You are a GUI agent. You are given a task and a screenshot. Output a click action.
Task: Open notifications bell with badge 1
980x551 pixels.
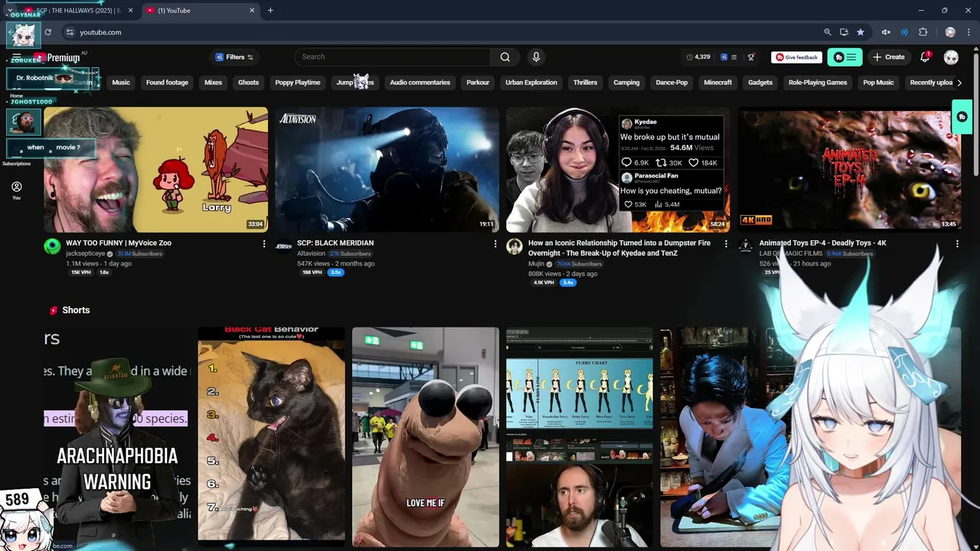point(925,57)
